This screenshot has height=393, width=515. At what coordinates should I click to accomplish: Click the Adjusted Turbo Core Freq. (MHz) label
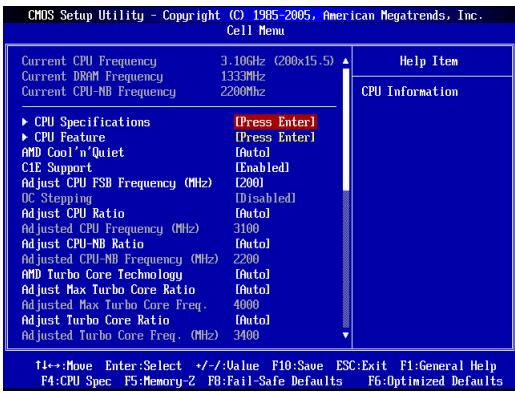click(x=120, y=336)
